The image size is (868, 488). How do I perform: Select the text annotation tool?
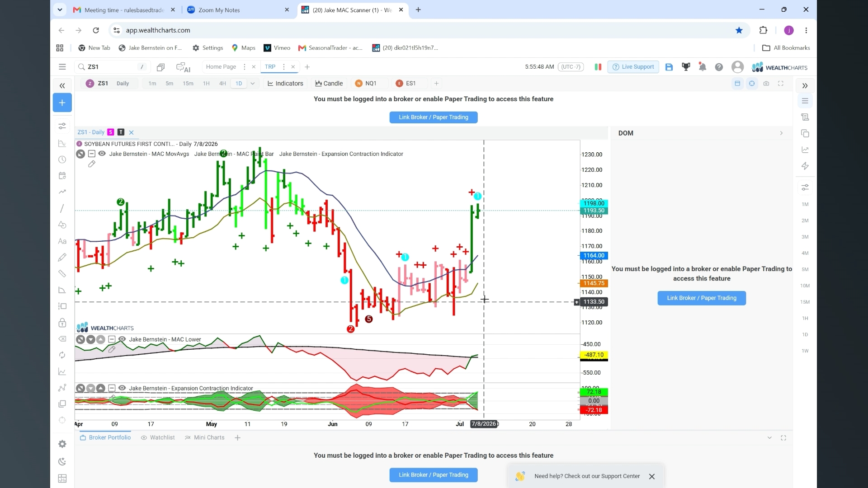tap(62, 241)
